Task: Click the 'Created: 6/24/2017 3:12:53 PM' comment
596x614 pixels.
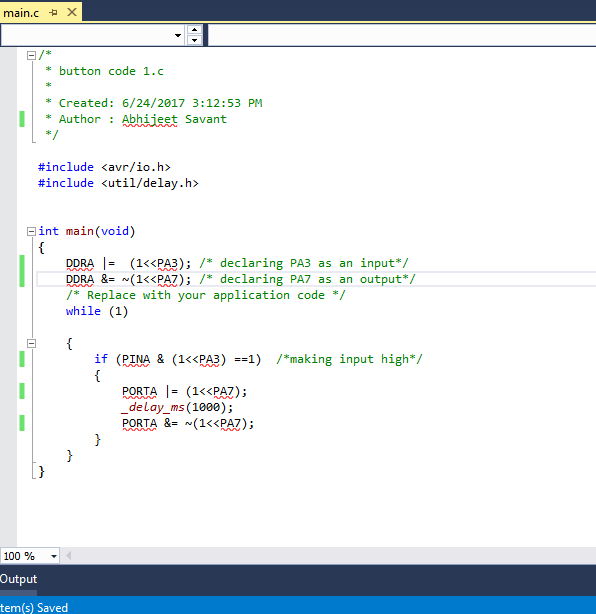Action: (161, 103)
